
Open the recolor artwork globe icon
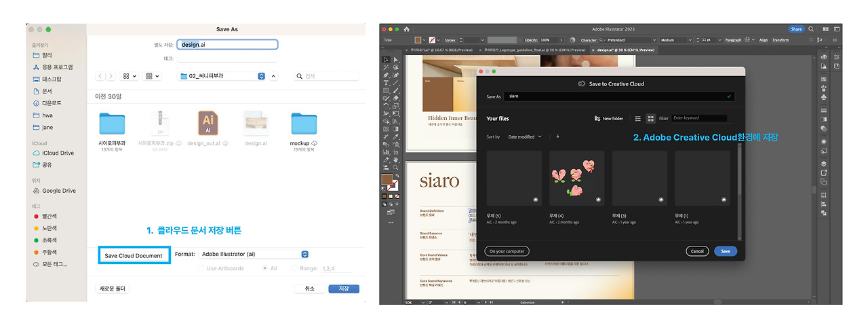[x=572, y=40]
